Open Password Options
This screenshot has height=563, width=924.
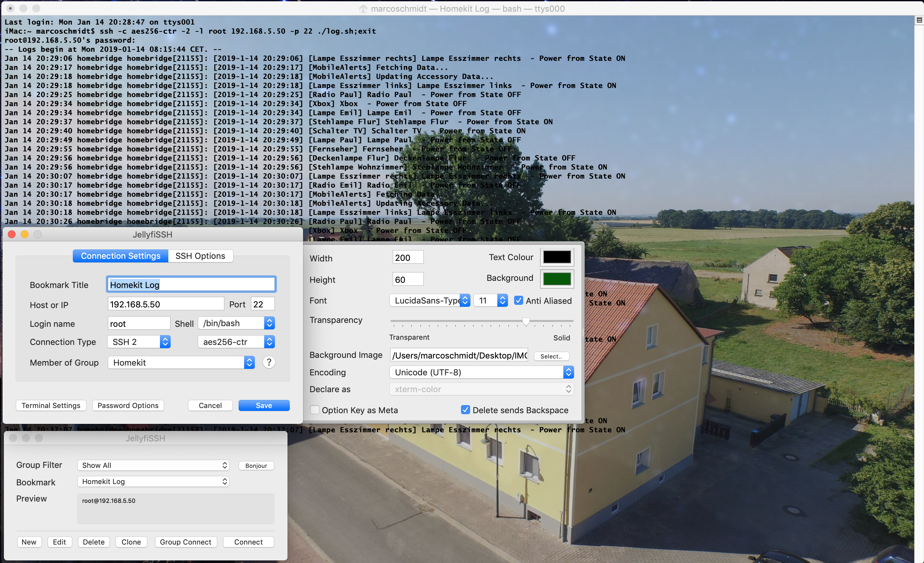pos(128,405)
